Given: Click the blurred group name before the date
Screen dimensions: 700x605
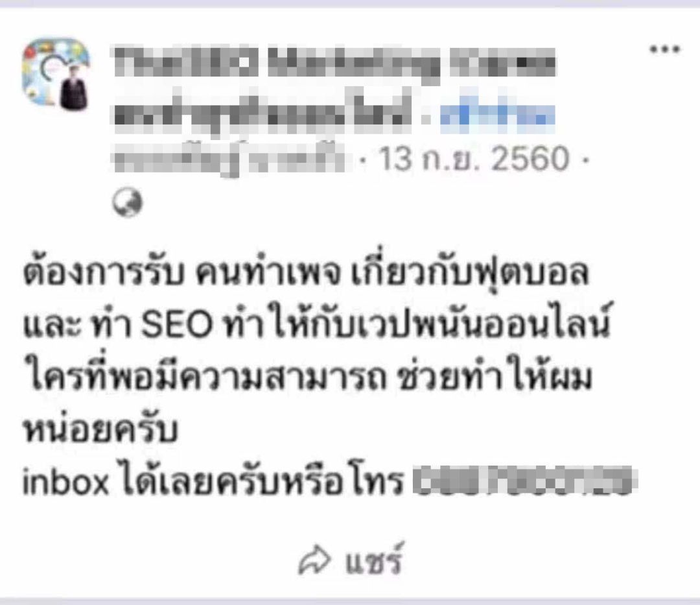Looking at the screenshot, I should tap(230, 159).
